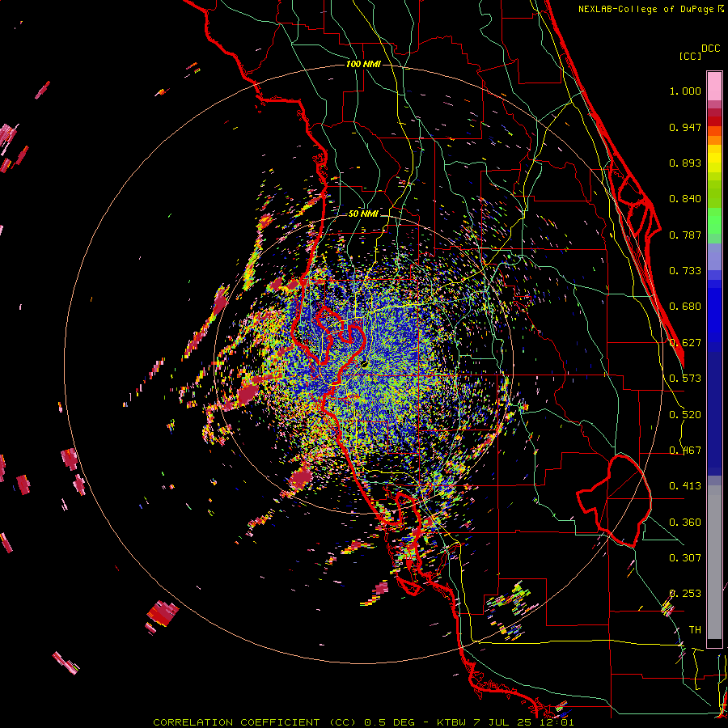This screenshot has width=728, height=728.
Task: Click the 0.573 scale value
Action: coord(685,379)
